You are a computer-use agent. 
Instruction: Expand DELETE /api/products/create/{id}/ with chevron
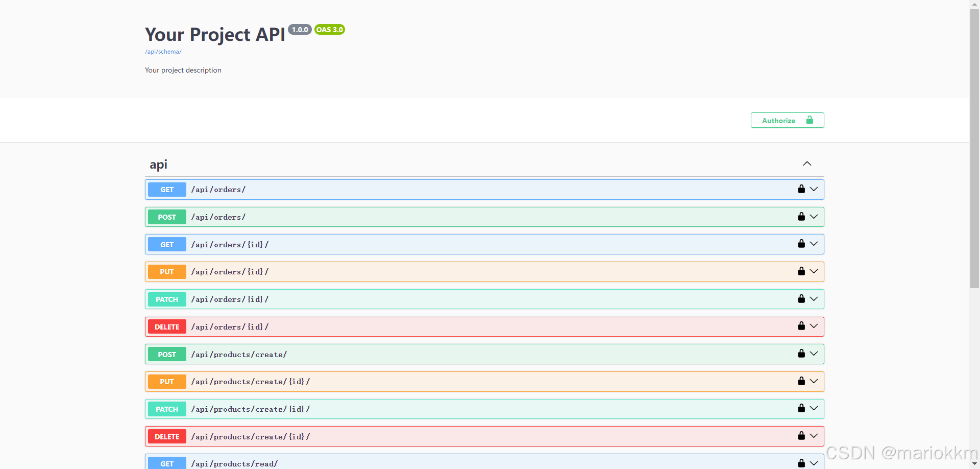[814, 436]
